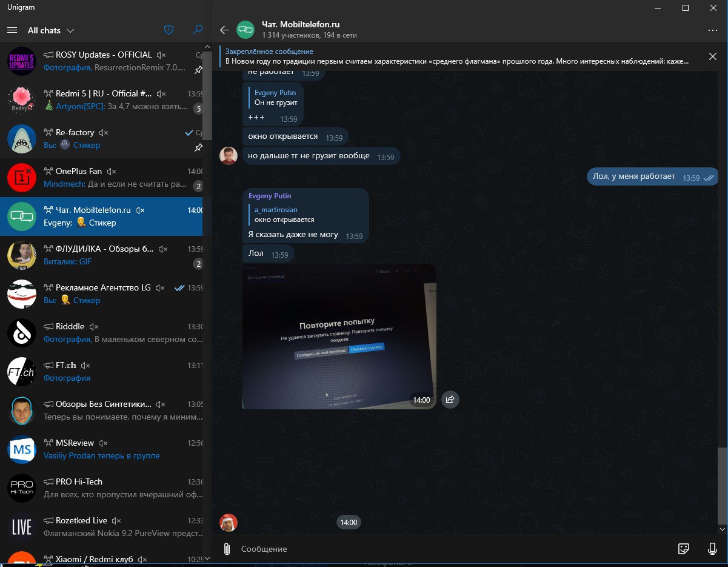Click the Redmi 5 flower avatar

[x=22, y=100]
